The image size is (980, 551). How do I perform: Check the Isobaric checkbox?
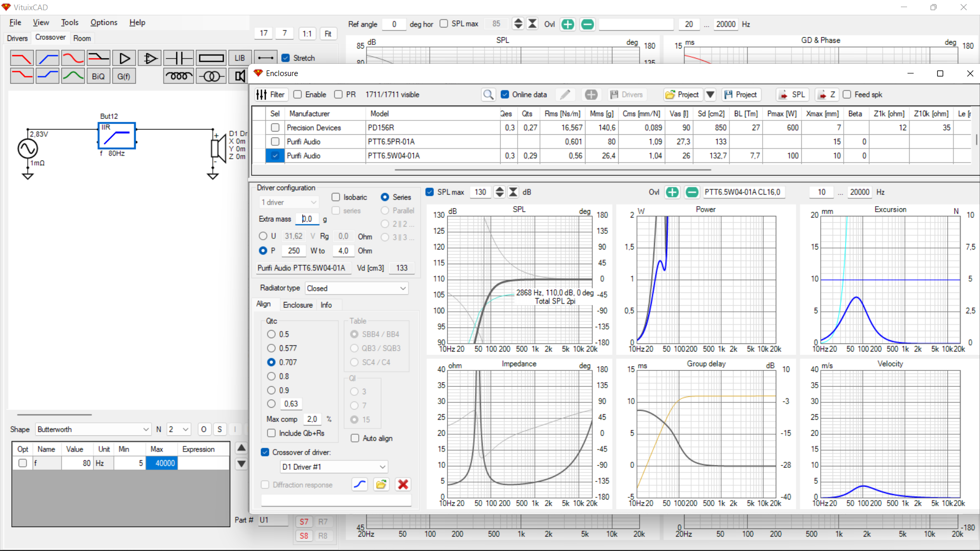[336, 197]
